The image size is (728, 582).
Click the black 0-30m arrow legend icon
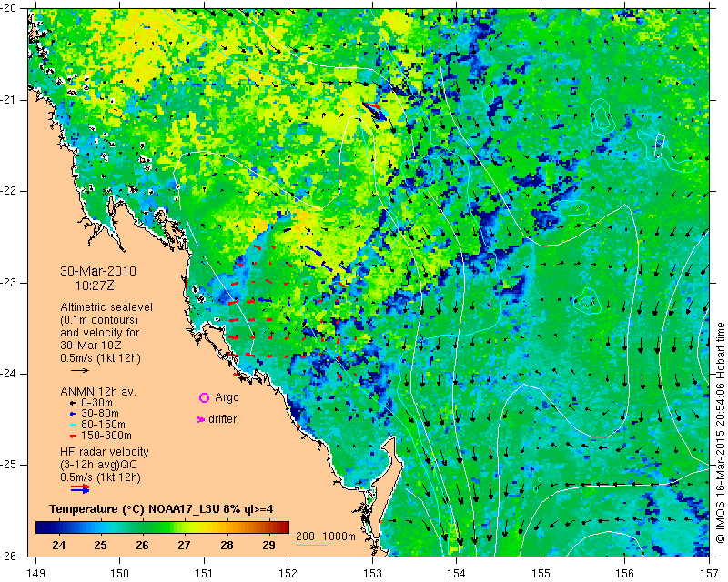click(x=73, y=402)
